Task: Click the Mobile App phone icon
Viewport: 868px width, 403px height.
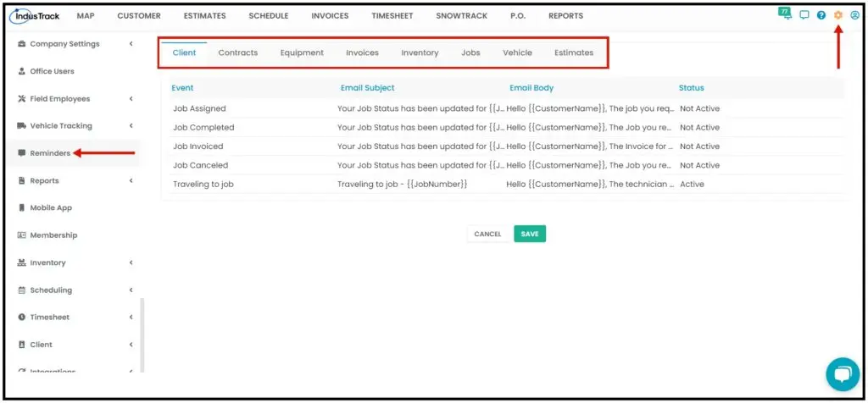Action: pos(22,208)
